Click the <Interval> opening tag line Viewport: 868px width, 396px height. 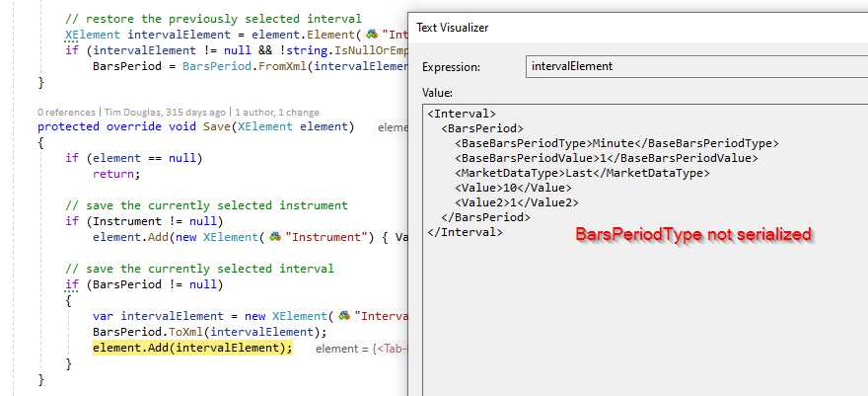462,114
